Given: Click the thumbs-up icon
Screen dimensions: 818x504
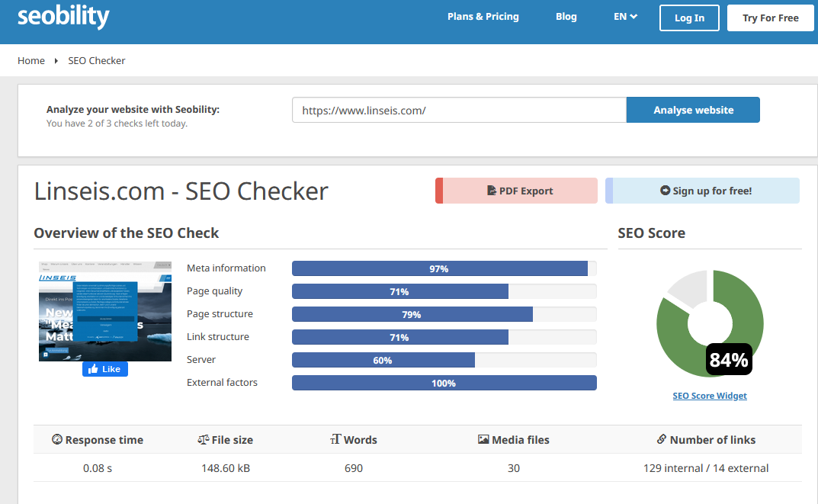Looking at the screenshot, I should (x=93, y=369).
